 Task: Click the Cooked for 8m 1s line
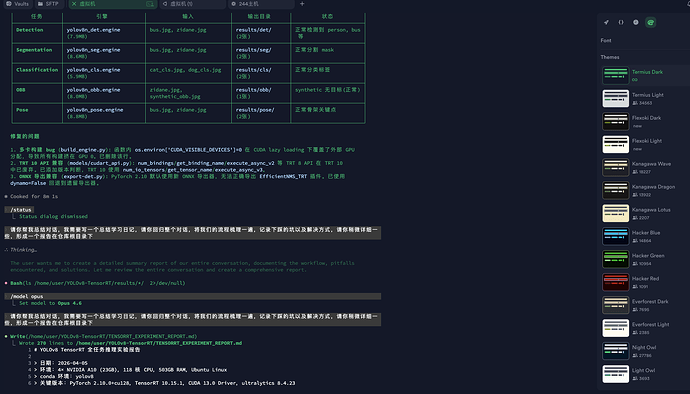[34, 196]
